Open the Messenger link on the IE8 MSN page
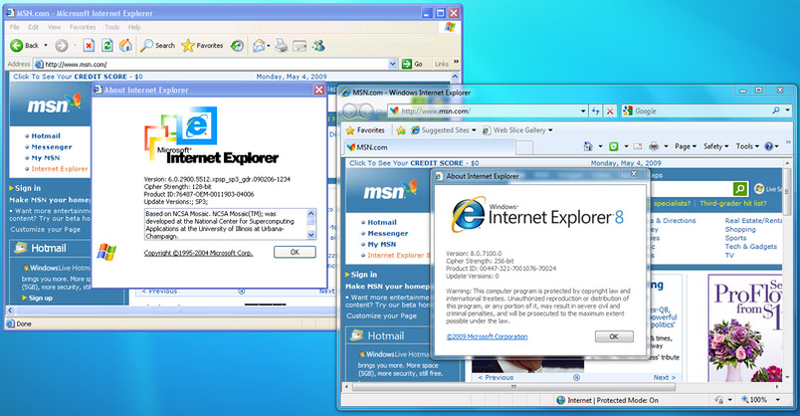Screen dimensions: 800x416 coord(388,233)
